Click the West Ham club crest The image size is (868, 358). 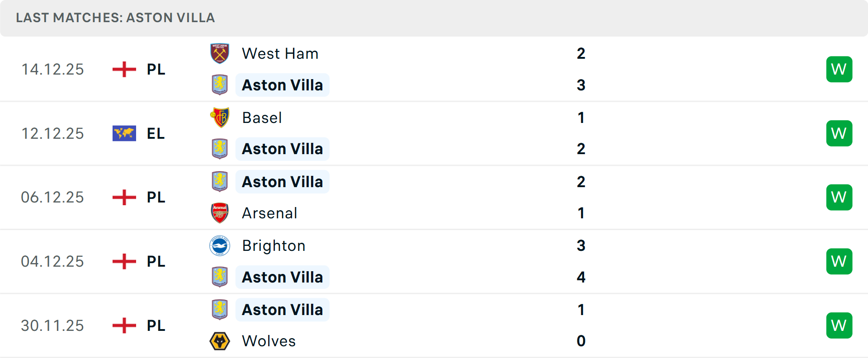(x=220, y=53)
